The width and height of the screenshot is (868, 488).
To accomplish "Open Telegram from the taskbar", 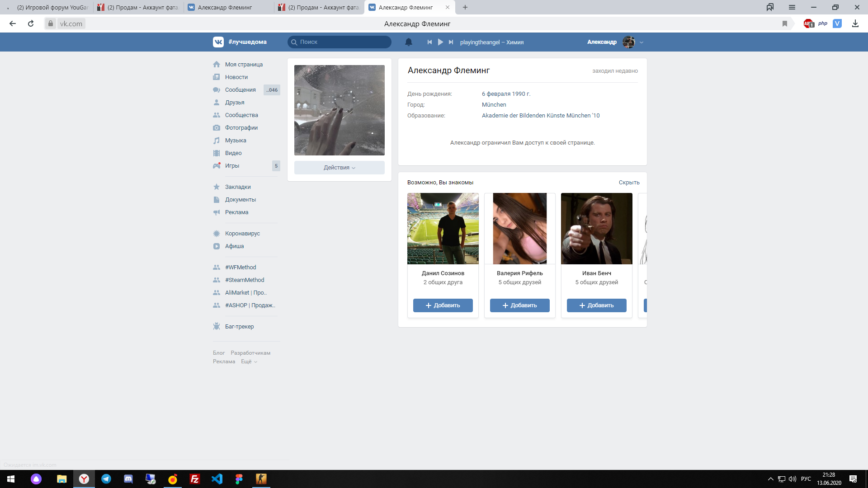I will click(106, 479).
